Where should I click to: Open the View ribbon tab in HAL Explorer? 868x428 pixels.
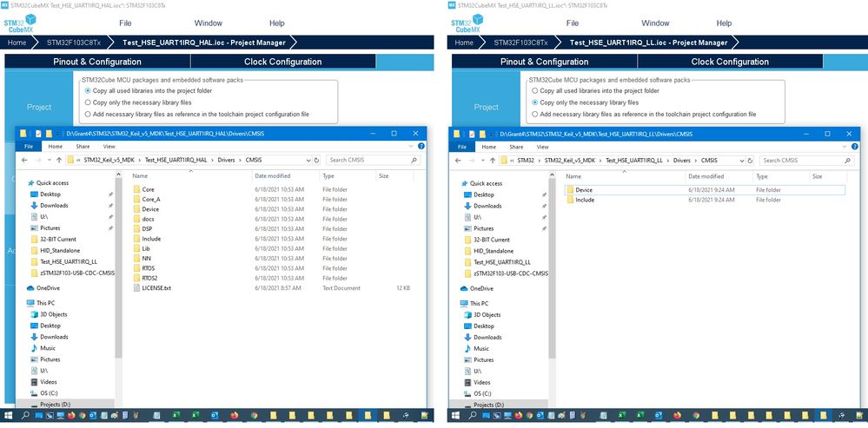click(109, 147)
